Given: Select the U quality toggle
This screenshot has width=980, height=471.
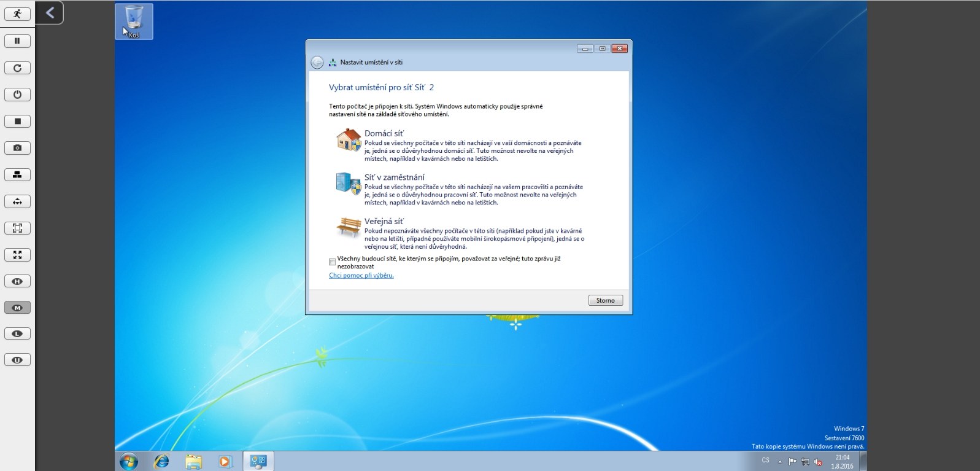Looking at the screenshot, I should pyautogui.click(x=17, y=360).
